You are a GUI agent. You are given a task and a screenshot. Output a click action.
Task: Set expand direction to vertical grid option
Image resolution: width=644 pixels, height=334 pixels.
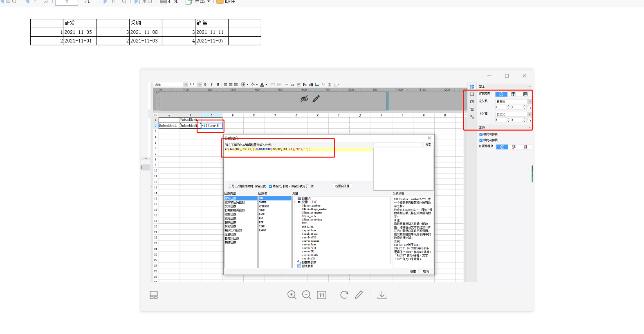(x=513, y=94)
